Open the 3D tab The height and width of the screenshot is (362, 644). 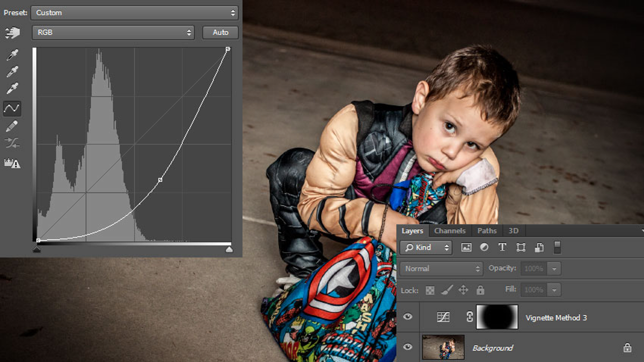tap(513, 231)
